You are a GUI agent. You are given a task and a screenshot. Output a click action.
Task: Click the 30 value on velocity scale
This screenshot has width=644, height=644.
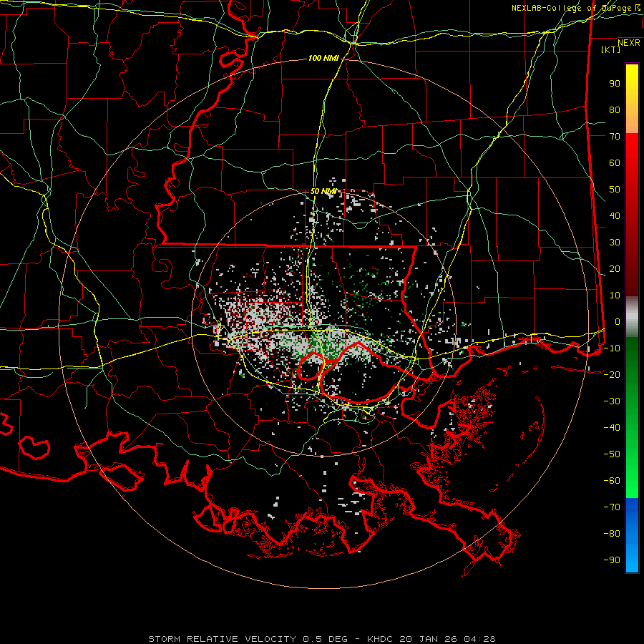click(615, 243)
